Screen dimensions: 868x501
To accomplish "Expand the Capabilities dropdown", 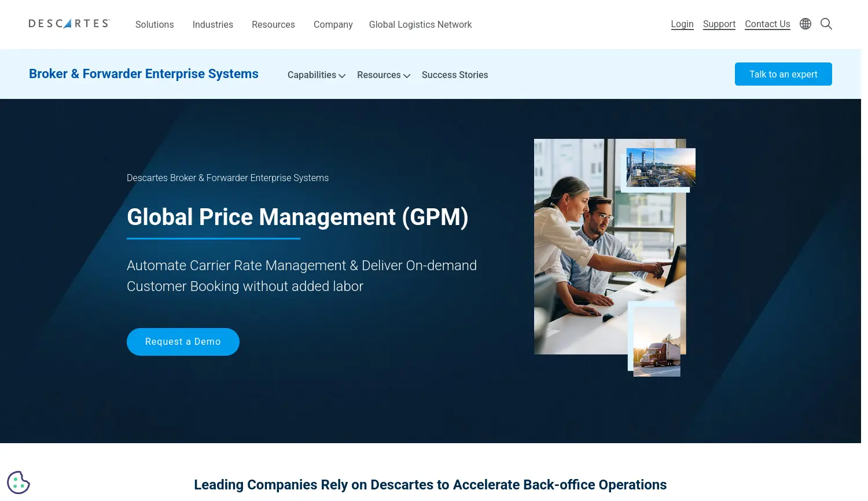I will (x=317, y=75).
